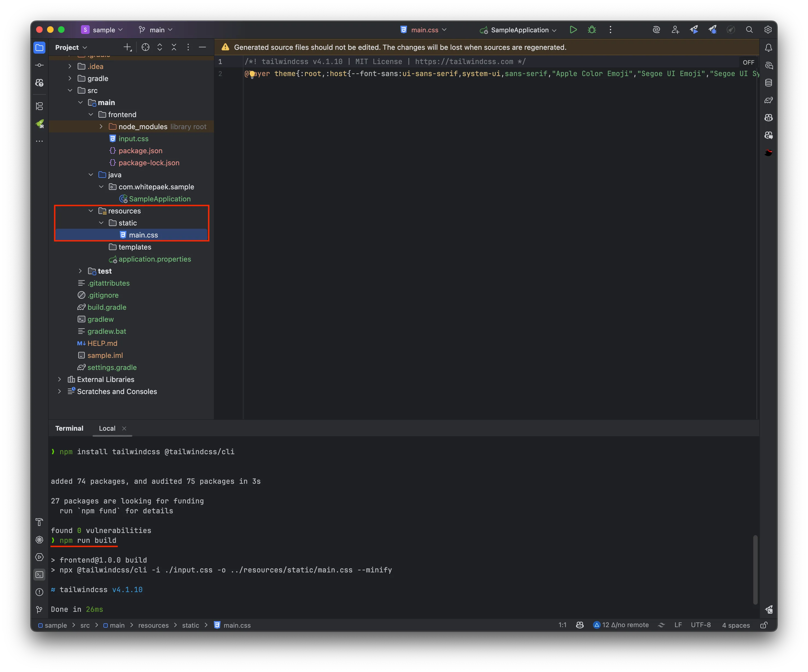Open the sample project dropdown

click(102, 30)
